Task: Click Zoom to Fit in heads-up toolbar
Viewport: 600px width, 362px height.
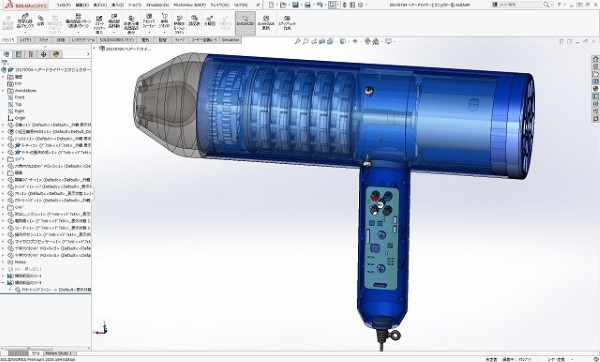Action: click(x=298, y=41)
